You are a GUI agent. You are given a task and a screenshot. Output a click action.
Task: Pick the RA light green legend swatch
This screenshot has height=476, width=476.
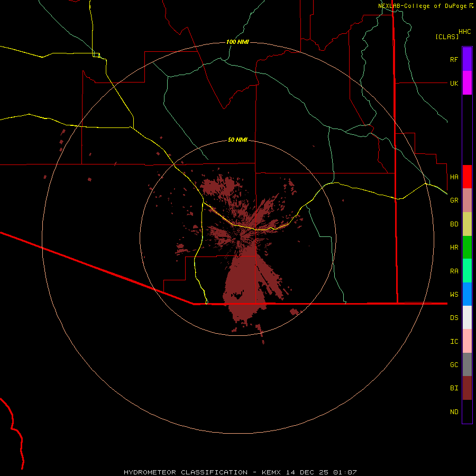point(467,271)
